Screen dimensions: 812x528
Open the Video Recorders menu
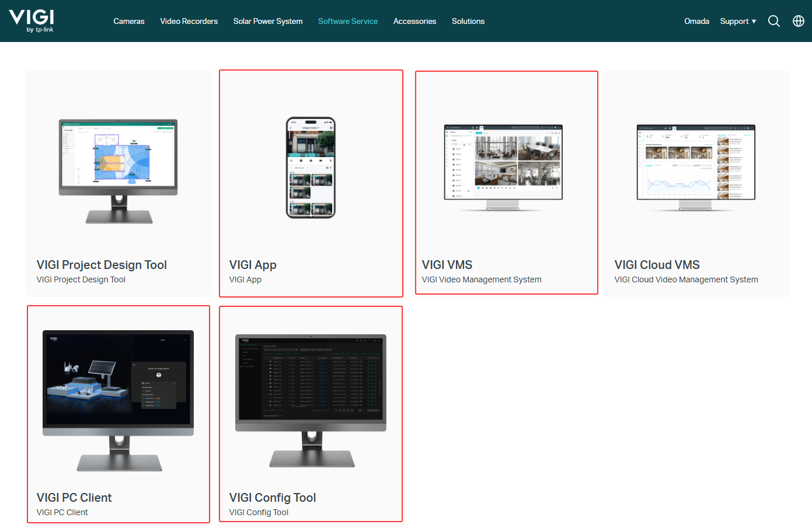pos(189,21)
